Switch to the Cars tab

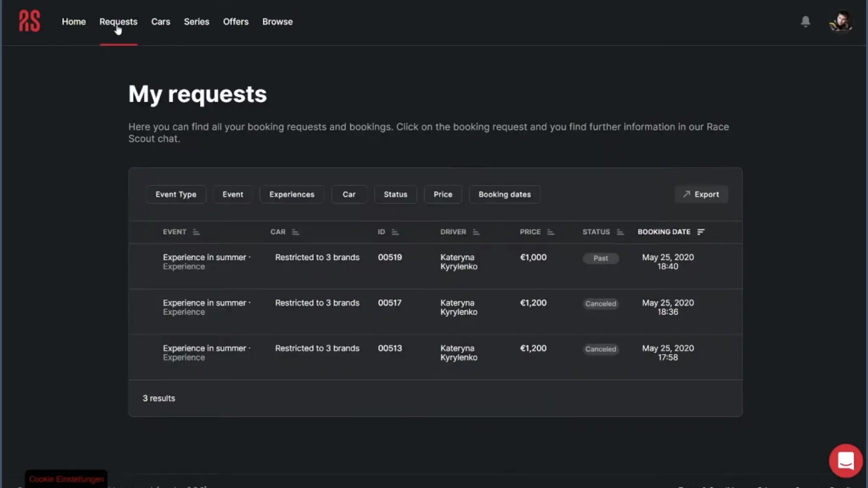pyautogui.click(x=161, y=22)
